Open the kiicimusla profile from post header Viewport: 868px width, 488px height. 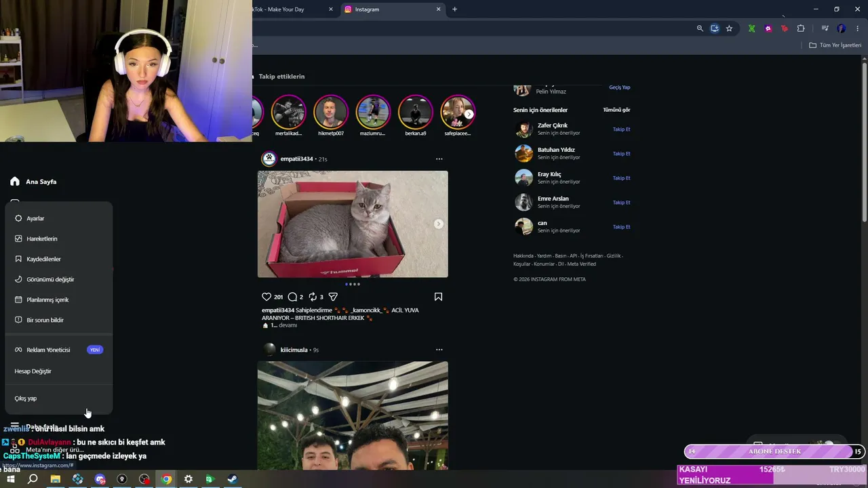point(294,350)
